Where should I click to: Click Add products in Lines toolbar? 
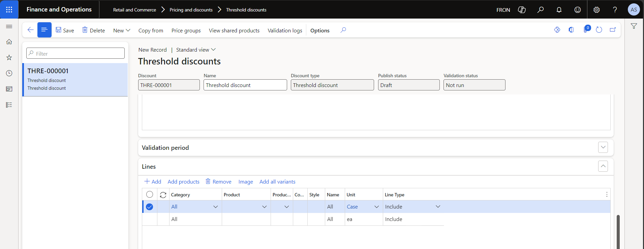[183, 182]
